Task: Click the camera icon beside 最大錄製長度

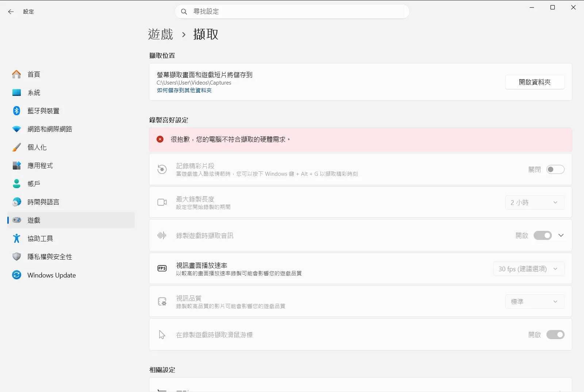Action: click(x=162, y=202)
